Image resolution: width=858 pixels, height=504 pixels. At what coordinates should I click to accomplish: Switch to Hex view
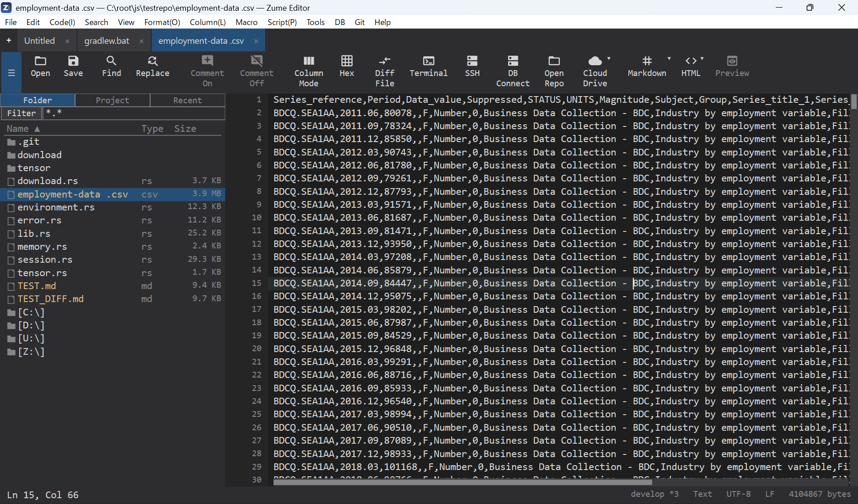[347, 67]
